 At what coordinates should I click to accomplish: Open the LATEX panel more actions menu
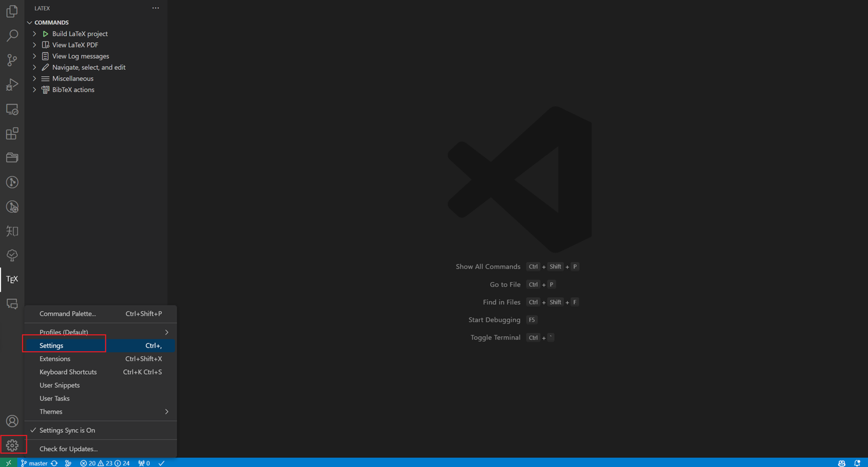156,8
